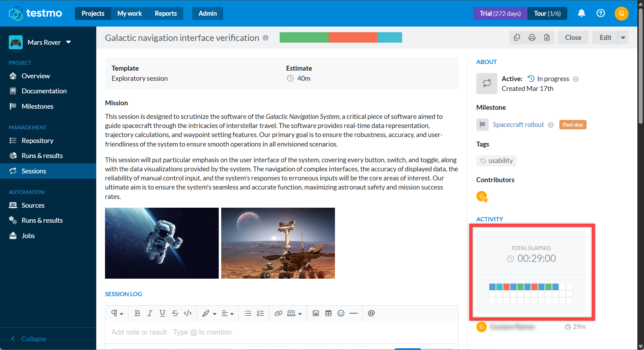This screenshot has width=644, height=350.
Task: Click the export file icon
Action: click(547, 37)
